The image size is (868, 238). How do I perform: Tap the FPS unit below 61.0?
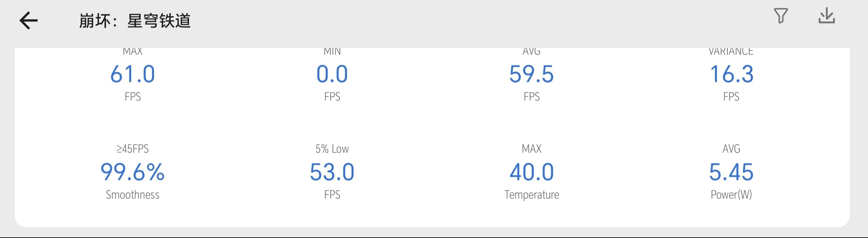(x=132, y=97)
